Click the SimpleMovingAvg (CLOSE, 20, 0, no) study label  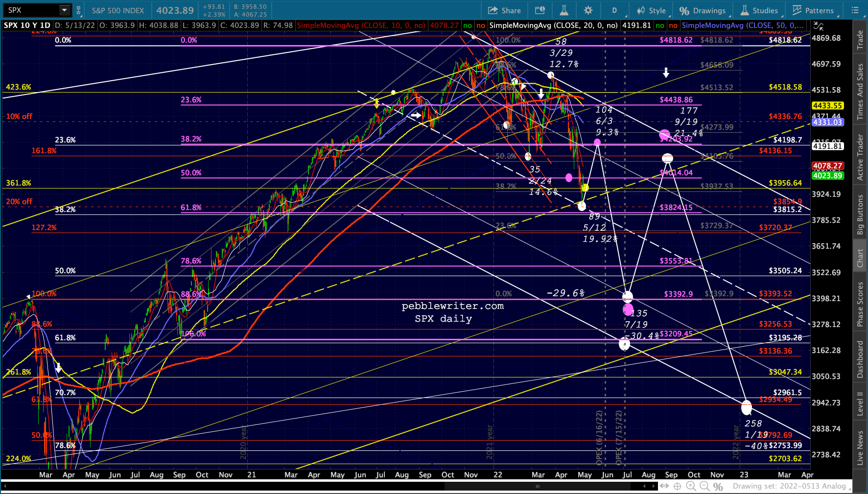[x=553, y=25]
